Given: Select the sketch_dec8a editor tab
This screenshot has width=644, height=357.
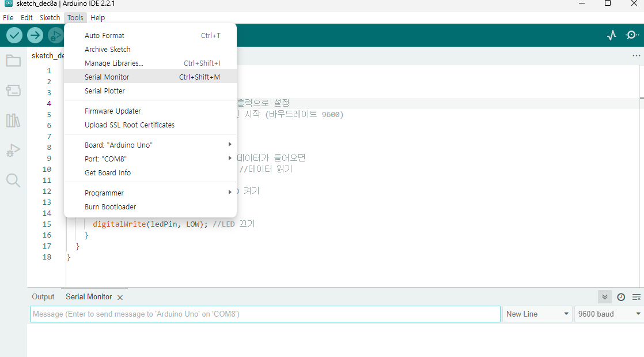Looking at the screenshot, I should click(48, 55).
